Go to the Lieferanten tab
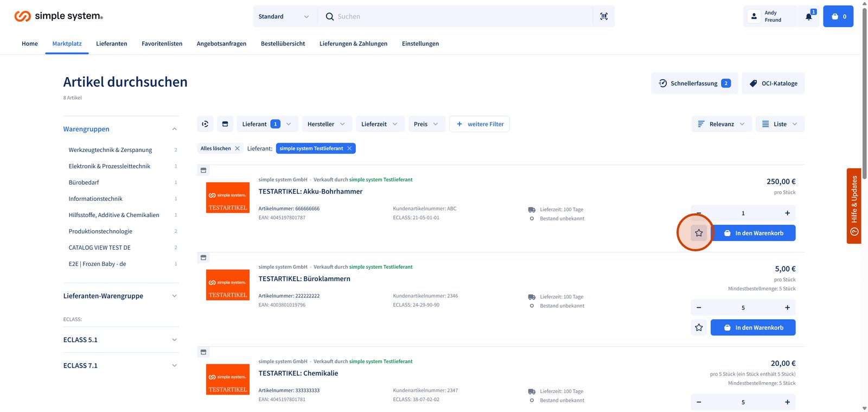 click(x=111, y=43)
